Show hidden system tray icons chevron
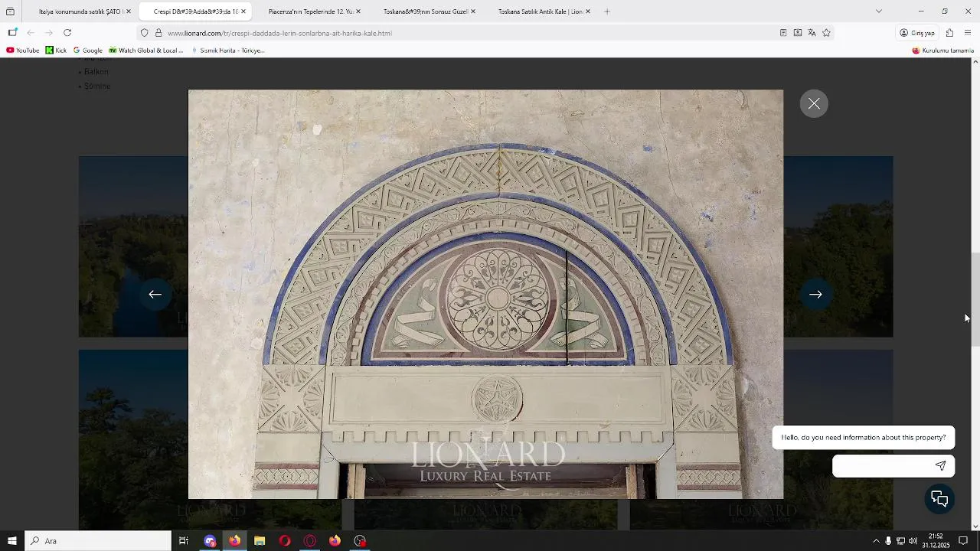Screen dimensions: 980x551 [x=876, y=541]
